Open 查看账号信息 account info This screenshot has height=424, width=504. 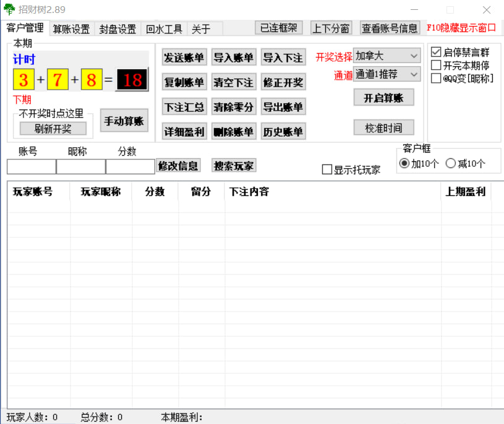coord(390,28)
